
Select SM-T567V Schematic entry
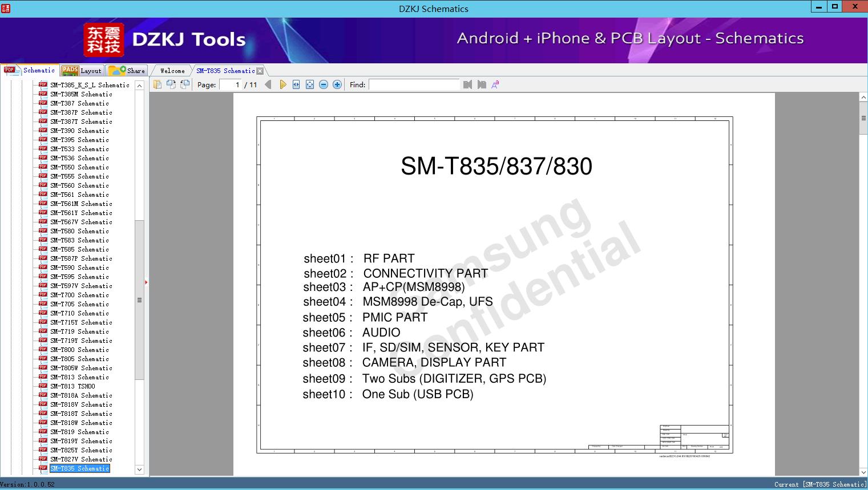point(81,222)
